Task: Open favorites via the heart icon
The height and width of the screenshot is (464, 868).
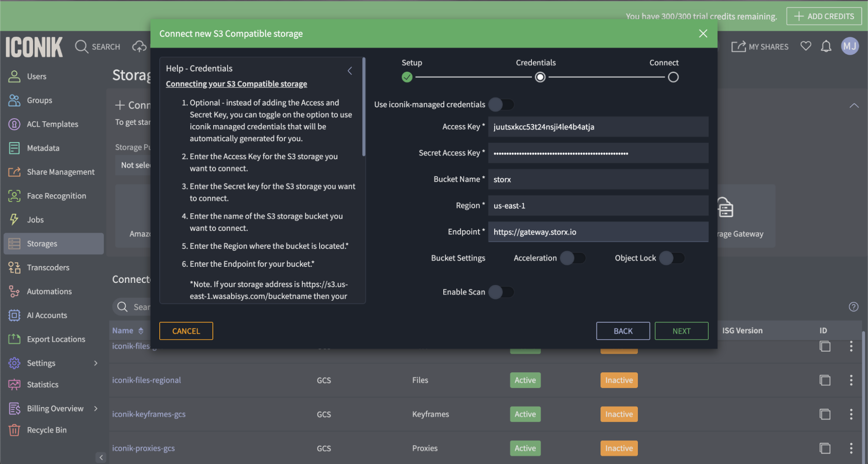Action: tap(806, 46)
